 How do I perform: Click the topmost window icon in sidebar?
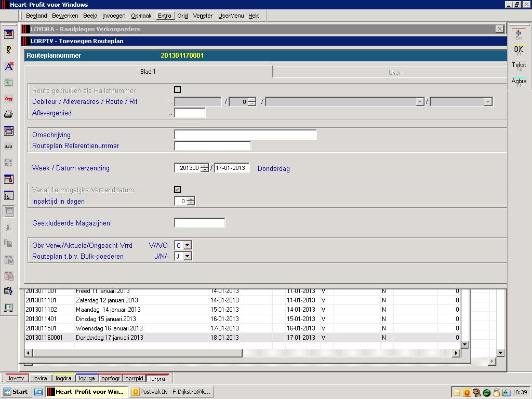click(8, 34)
